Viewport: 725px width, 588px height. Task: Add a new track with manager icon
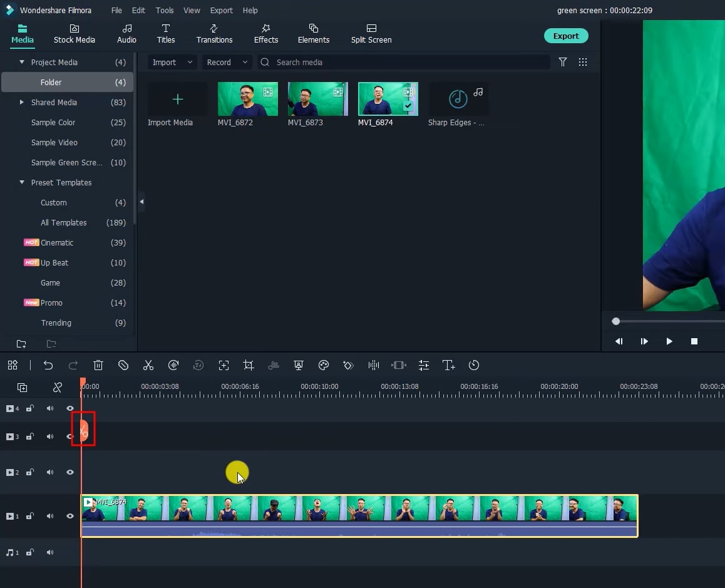coord(22,387)
